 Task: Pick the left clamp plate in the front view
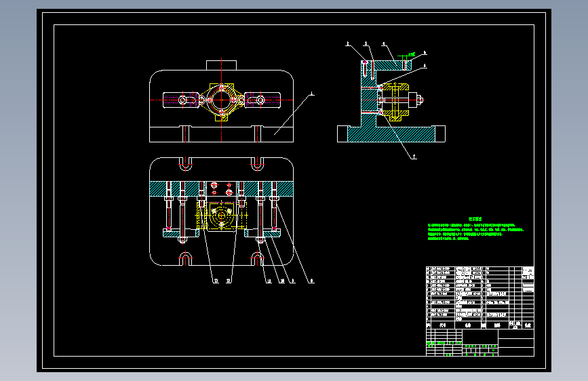tap(181, 100)
